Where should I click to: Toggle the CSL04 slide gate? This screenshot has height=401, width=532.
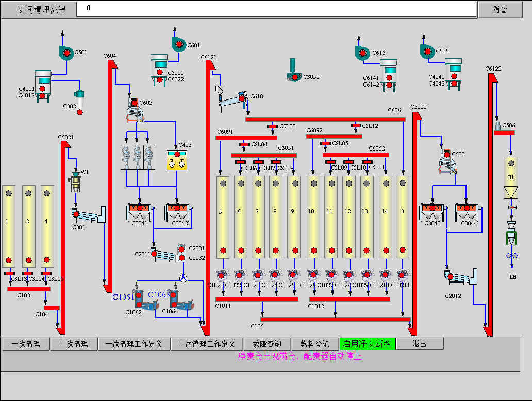244,144
